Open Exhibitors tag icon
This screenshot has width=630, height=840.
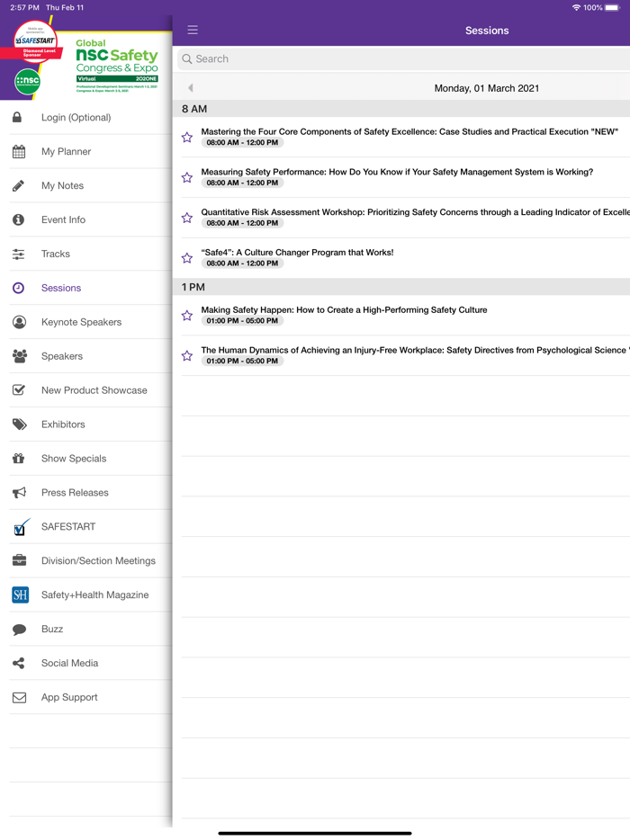click(x=19, y=424)
